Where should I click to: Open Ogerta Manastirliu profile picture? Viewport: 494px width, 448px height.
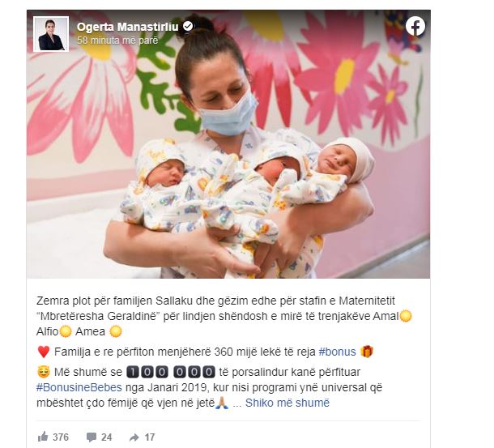coord(51,34)
